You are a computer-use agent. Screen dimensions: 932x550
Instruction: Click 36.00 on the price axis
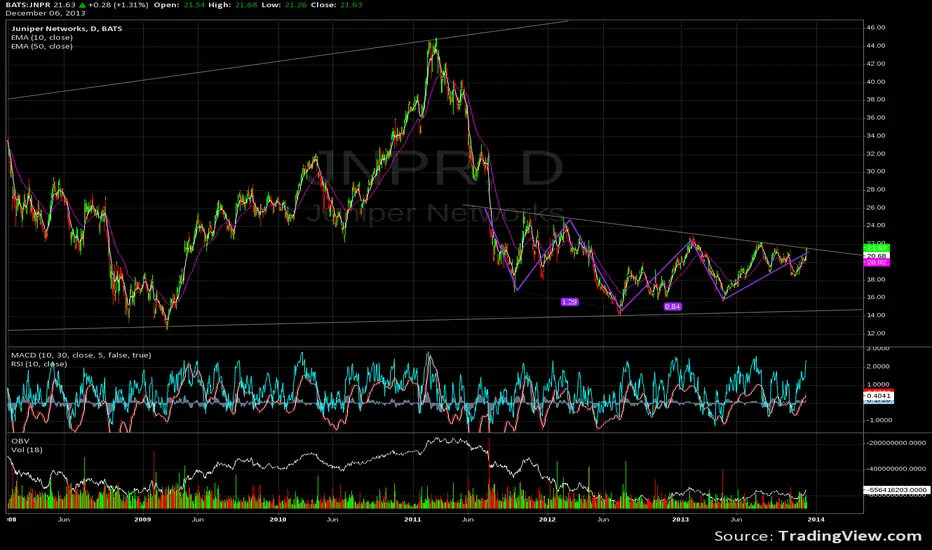[x=876, y=118]
